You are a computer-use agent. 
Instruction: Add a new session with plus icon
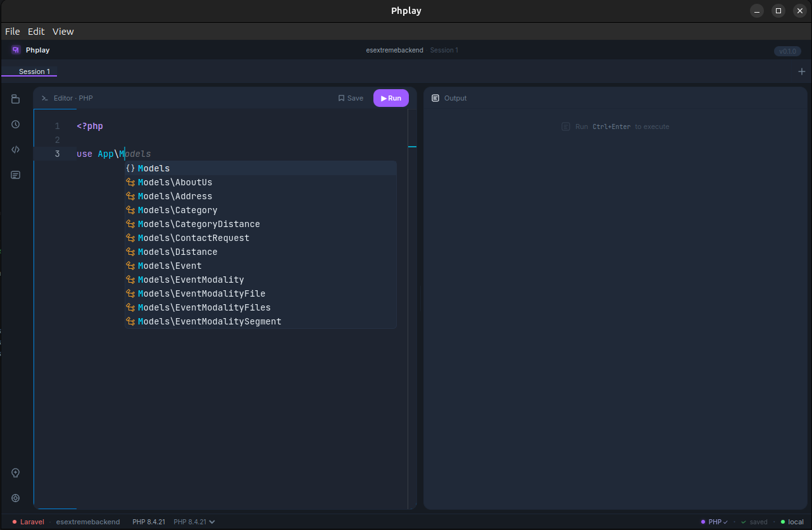click(802, 71)
